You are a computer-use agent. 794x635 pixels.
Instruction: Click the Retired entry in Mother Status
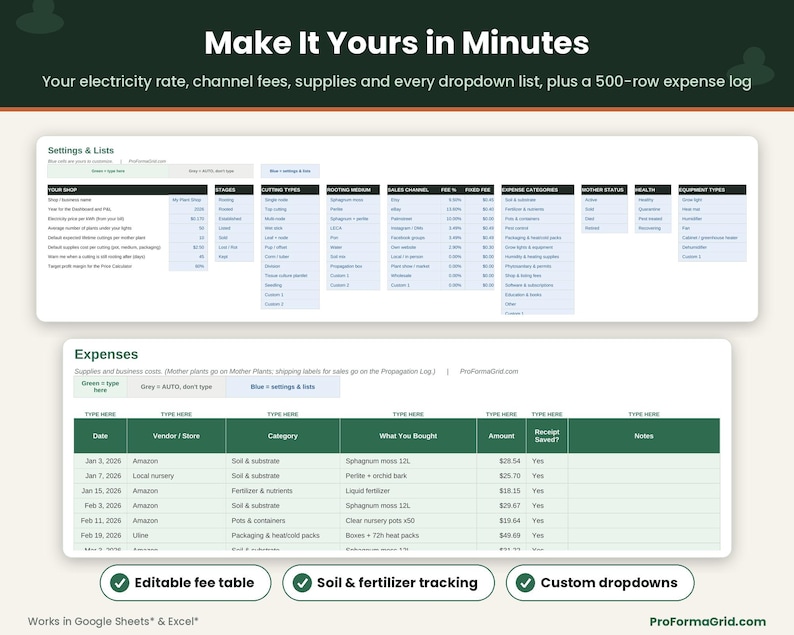604,228
